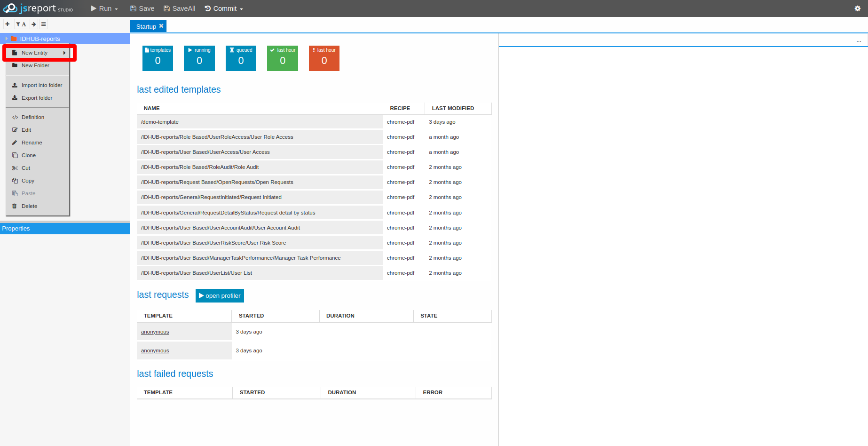The width and height of the screenshot is (868, 446).
Task: Open the first anonymous request link
Action: click(155, 332)
